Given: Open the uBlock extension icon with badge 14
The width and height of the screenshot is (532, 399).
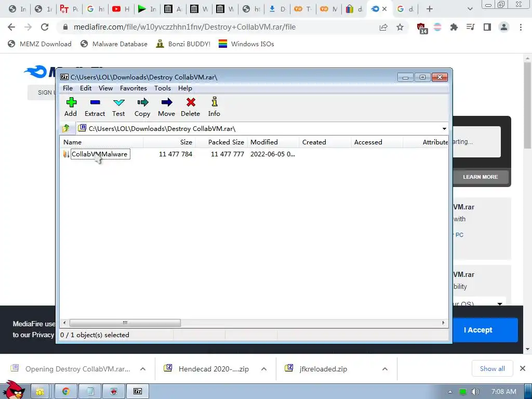Looking at the screenshot, I should (421, 28).
